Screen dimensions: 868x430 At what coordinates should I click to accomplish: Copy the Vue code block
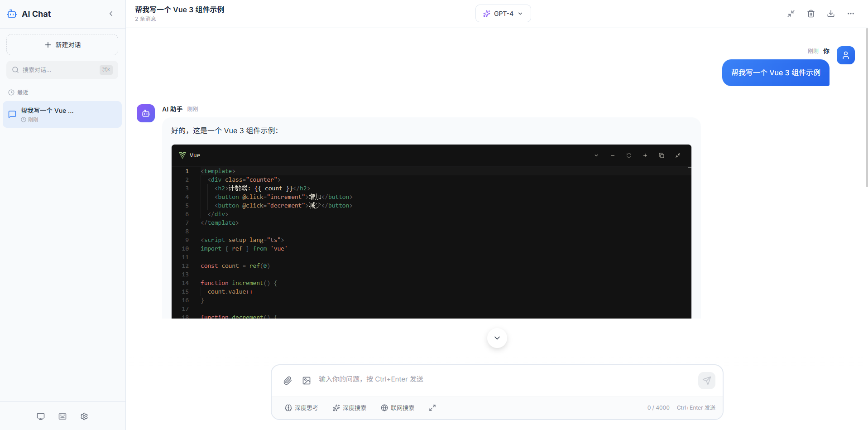(x=661, y=155)
